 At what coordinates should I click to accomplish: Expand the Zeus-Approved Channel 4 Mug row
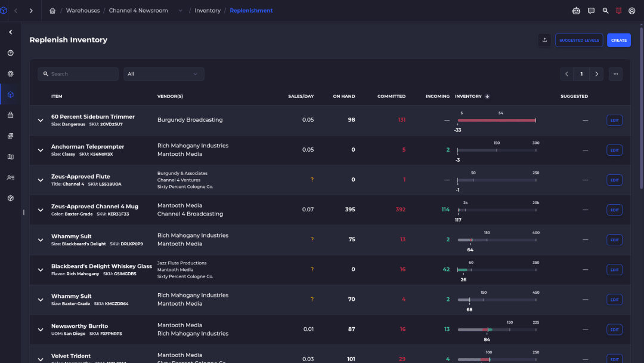point(41,210)
